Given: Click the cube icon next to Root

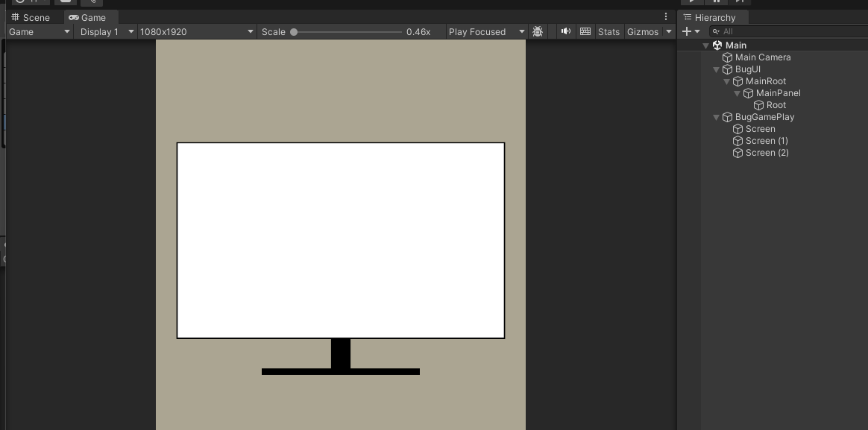Looking at the screenshot, I should [758, 105].
